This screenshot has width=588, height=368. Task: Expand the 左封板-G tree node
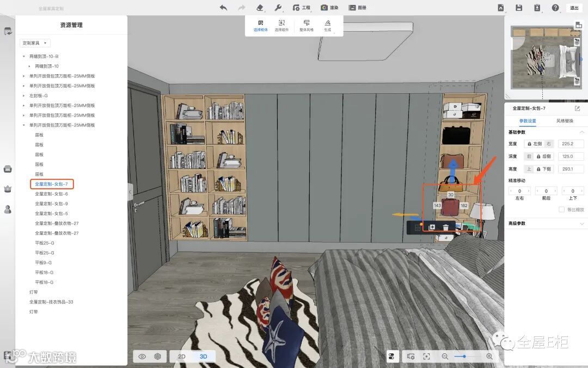click(23, 96)
